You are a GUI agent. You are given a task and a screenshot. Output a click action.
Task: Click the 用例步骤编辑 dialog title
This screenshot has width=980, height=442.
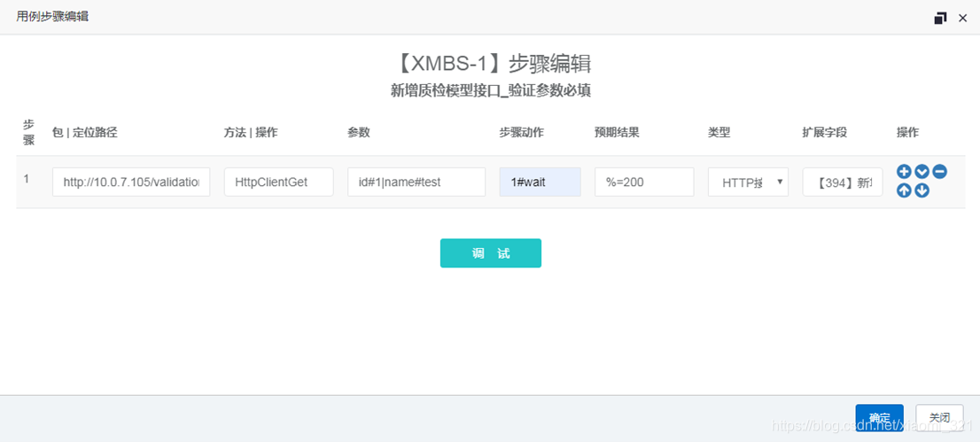pyautogui.click(x=52, y=16)
